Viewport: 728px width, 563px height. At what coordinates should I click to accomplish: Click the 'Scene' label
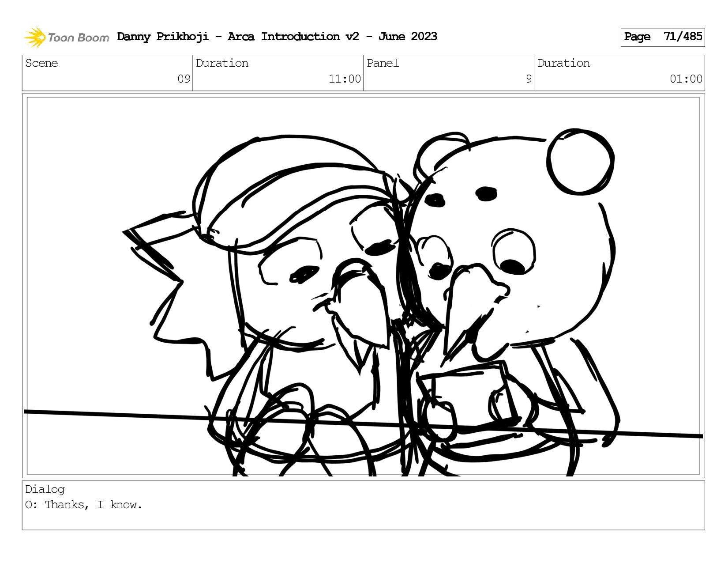(41, 63)
